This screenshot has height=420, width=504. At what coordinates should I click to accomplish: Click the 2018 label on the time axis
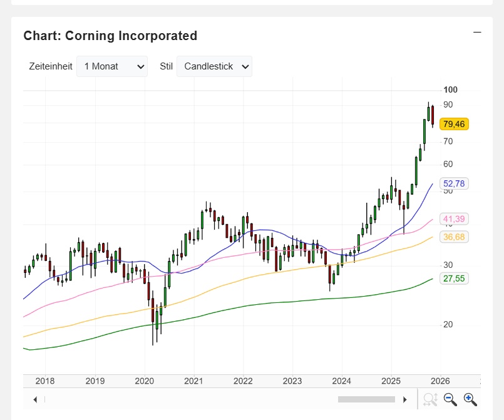click(45, 381)
